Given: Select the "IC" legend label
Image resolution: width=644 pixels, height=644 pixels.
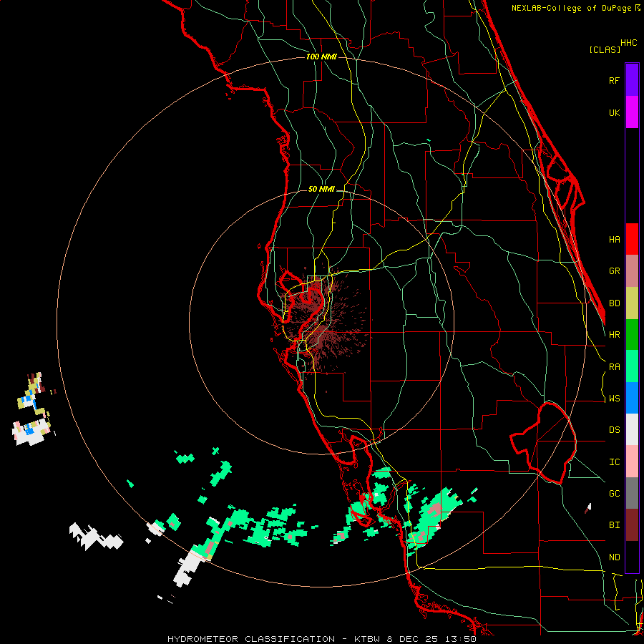Looking at the screenshot, I should (x=614, y=462).
